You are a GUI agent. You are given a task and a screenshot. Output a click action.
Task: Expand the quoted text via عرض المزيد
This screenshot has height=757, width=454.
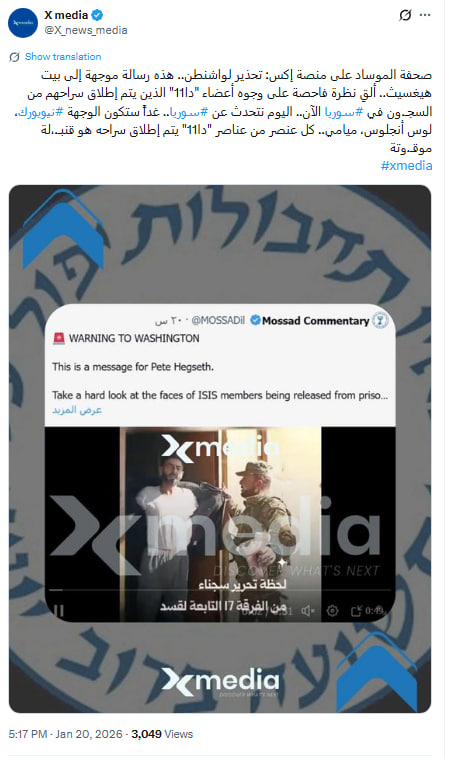[x=77, y=410]
